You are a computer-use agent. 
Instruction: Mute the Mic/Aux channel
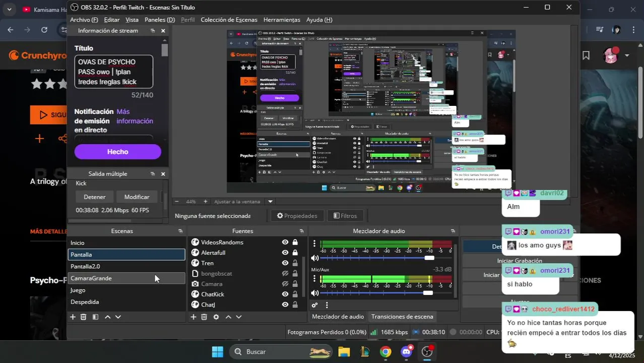[x=315, y=293]
